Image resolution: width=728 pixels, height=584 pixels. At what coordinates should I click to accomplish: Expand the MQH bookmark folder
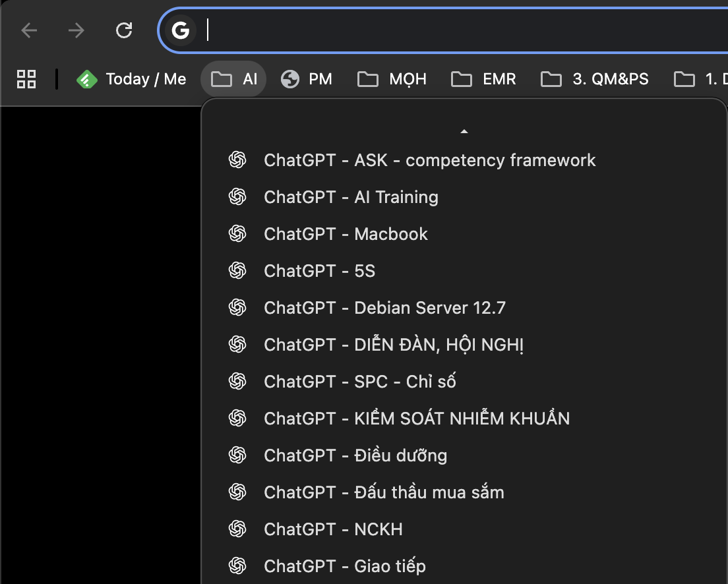(392, 79)
